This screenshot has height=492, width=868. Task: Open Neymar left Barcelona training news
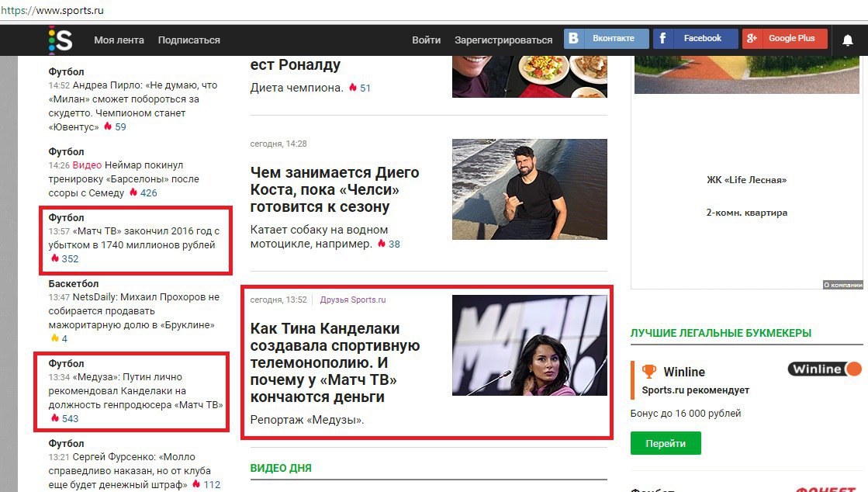[123, 179]
